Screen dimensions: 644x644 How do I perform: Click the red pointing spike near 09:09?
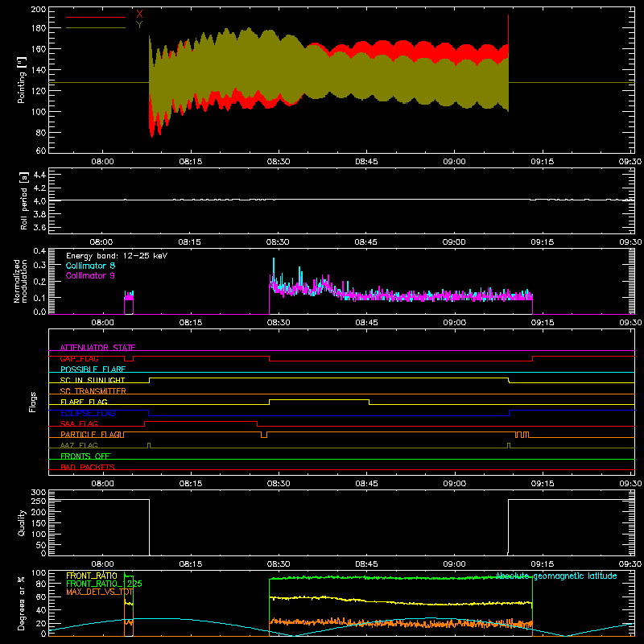click(x=509, y=29)
